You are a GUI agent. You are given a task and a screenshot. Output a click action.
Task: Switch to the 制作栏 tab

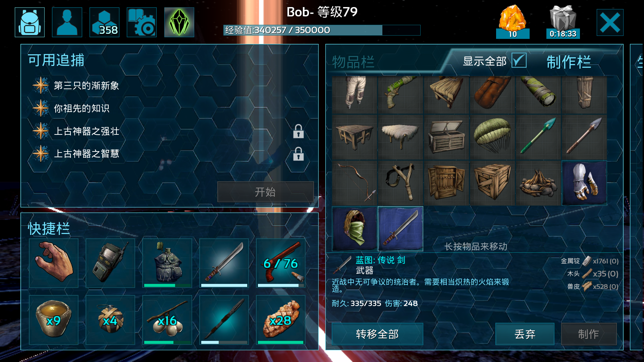click(x=569, y=62)
